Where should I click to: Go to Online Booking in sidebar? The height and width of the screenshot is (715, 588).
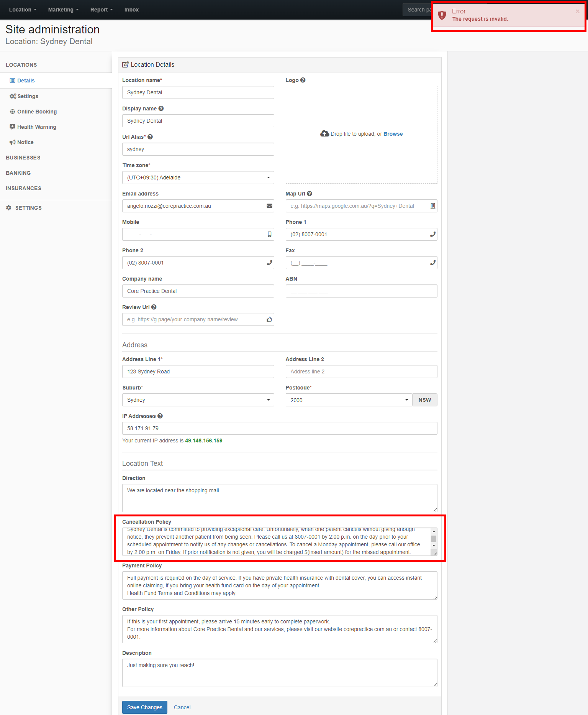(37, 112)
